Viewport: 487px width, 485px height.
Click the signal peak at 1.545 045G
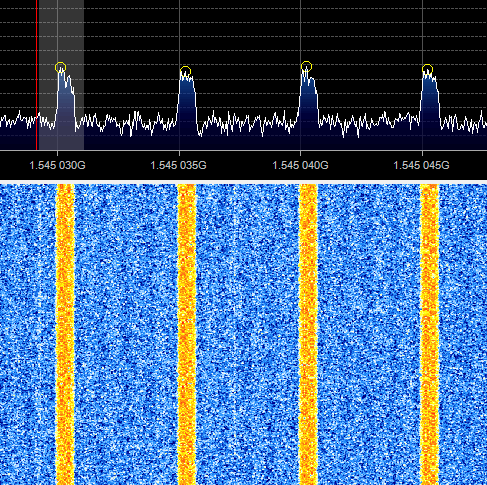coord(430,99)
